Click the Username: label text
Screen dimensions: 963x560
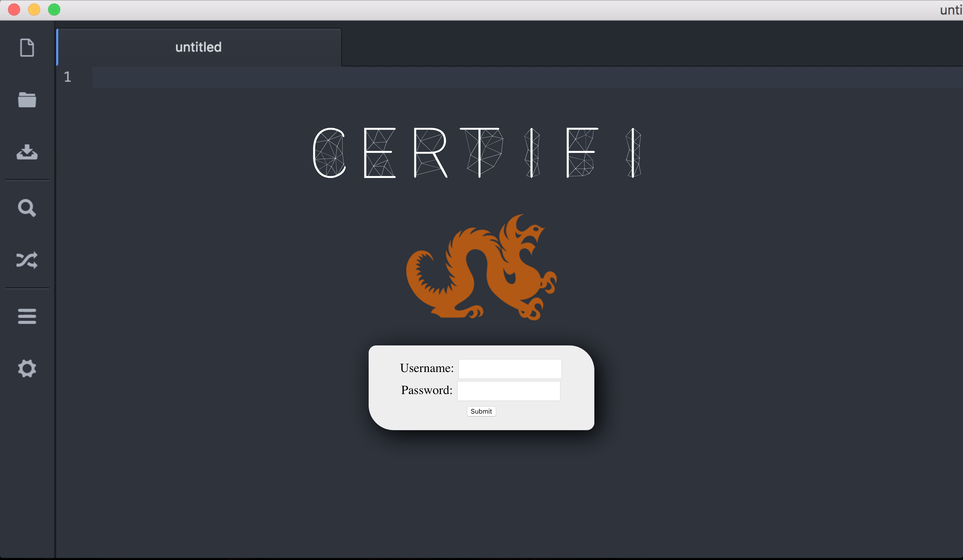[427, 368]
